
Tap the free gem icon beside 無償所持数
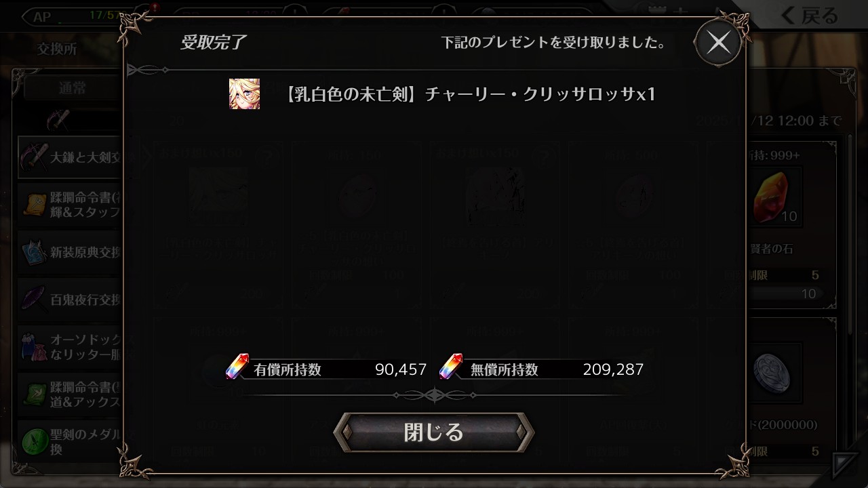tap(451, 367)
